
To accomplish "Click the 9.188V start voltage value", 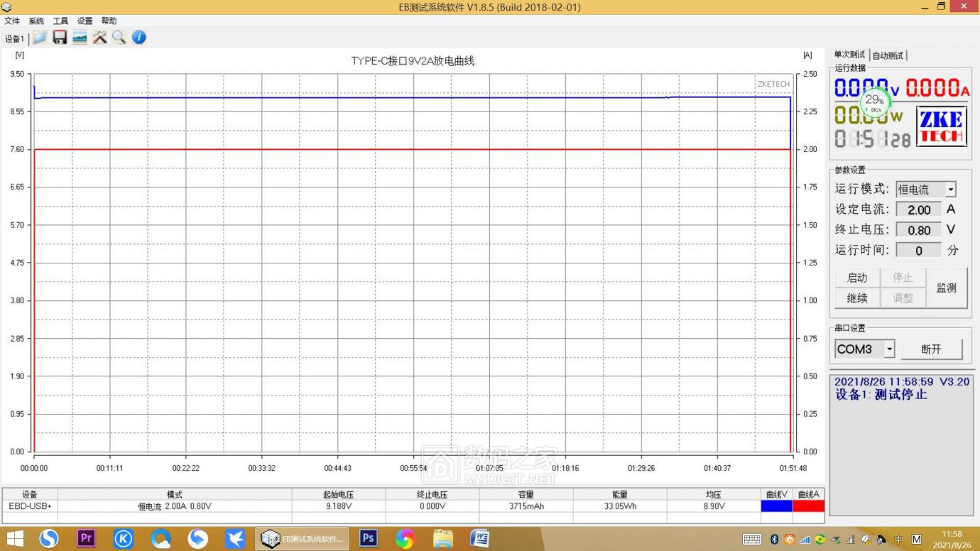I will 338,506.
